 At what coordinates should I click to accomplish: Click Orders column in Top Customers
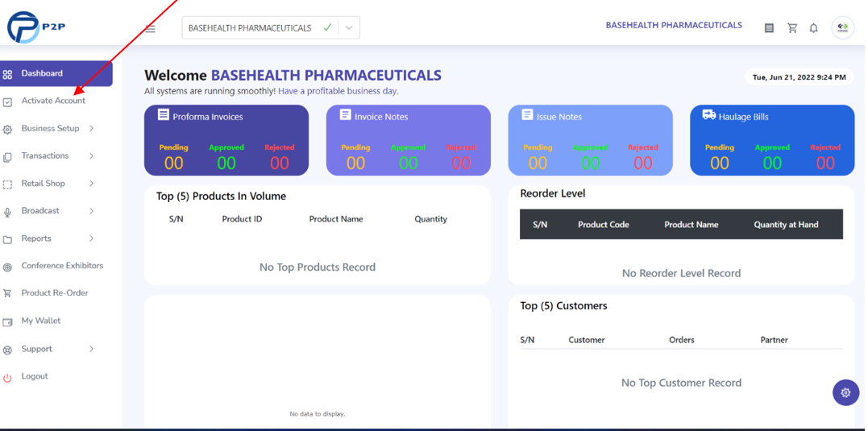682,340
